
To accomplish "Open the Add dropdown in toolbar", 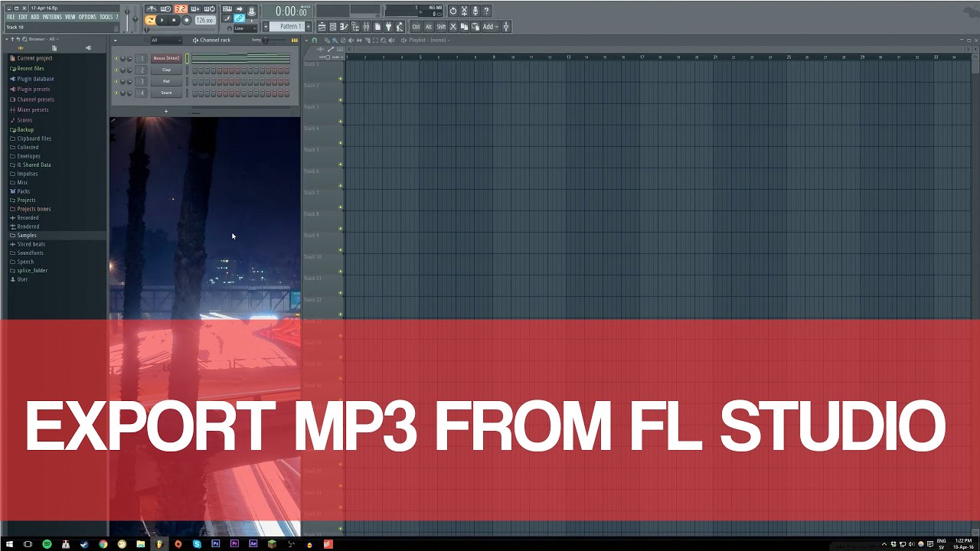I will [490, 27].
